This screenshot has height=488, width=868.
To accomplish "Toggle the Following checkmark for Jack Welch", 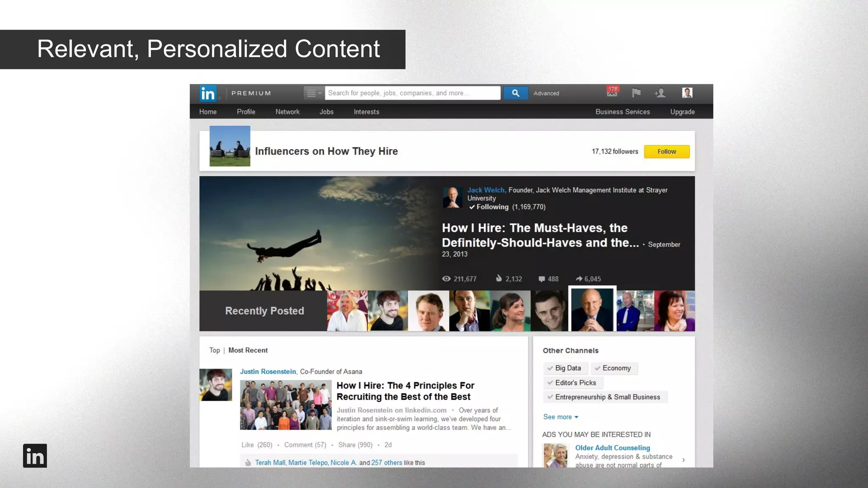I will pos(489,207).
